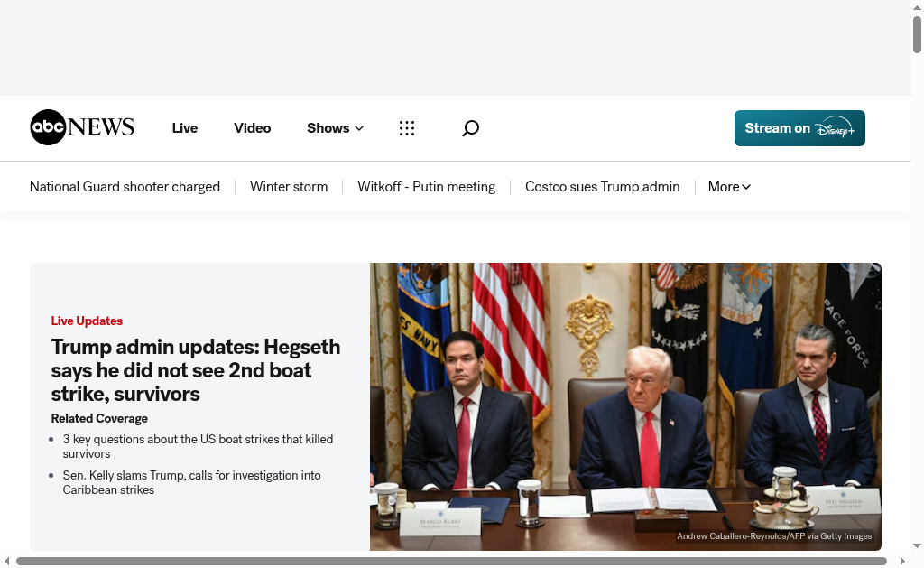
Task: Click the ABC News logo
Action: (x=82, y=127)
